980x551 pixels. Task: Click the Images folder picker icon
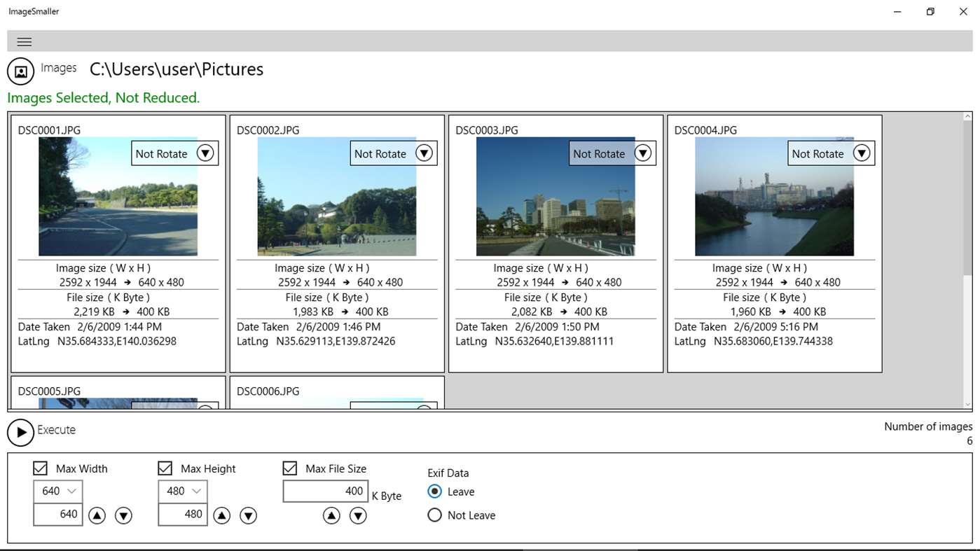pos(21,71)
